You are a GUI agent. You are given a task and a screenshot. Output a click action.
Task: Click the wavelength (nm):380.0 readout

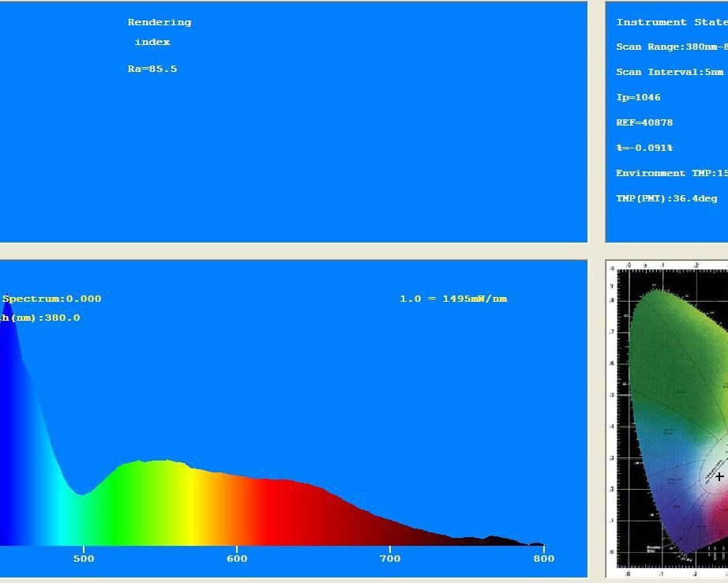40,318
